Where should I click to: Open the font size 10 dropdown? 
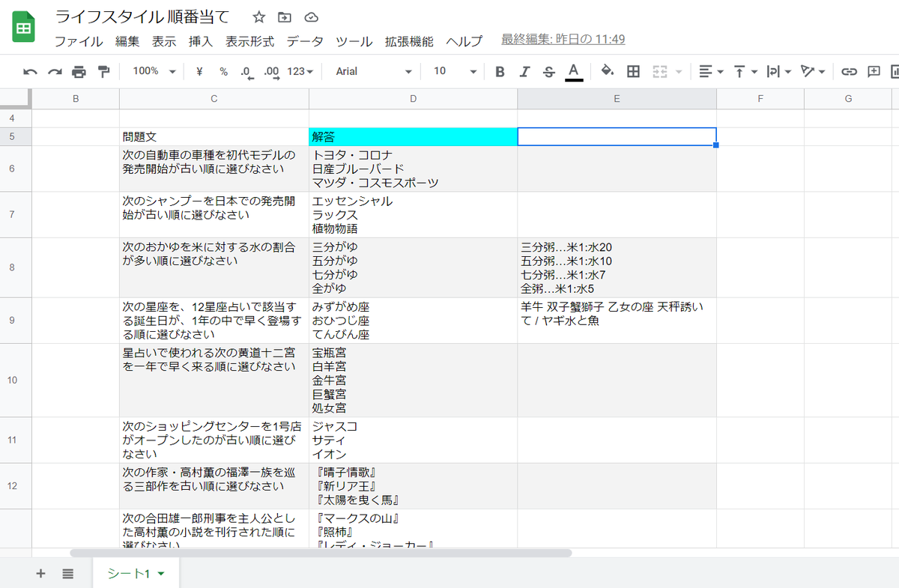455,71
